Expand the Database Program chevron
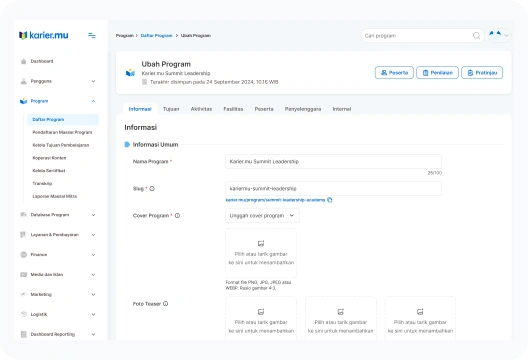The width and height of the screenshot is (528, 360). [93, 215]
